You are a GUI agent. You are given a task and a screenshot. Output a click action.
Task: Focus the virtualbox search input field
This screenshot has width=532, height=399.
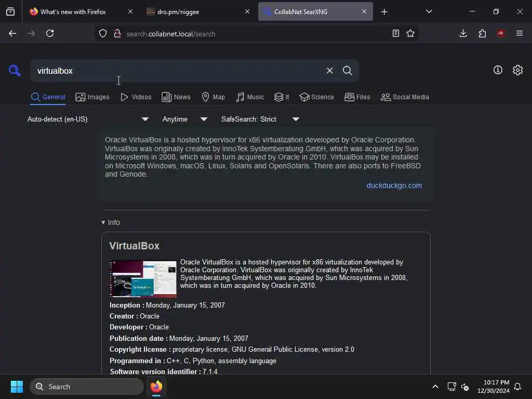pyautogui.click(x=178, y=71)
